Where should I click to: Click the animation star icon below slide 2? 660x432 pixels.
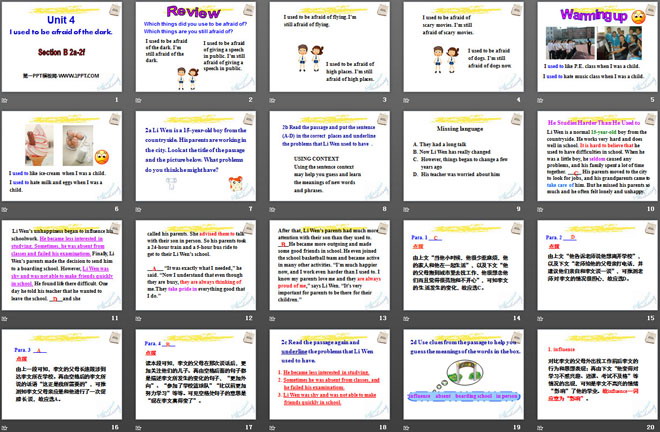[x=138, y=100]
